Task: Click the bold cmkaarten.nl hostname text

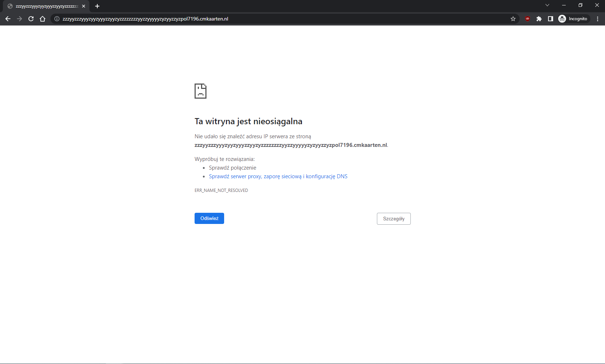Action: [291, 145]
